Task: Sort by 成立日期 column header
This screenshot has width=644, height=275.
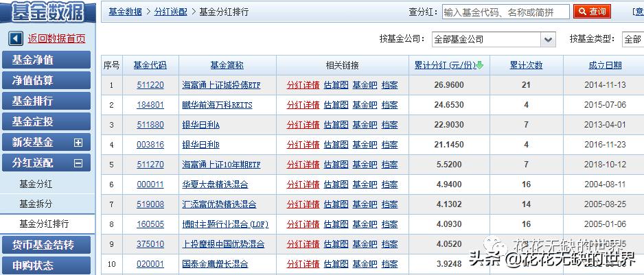Action: click(605, 65)
